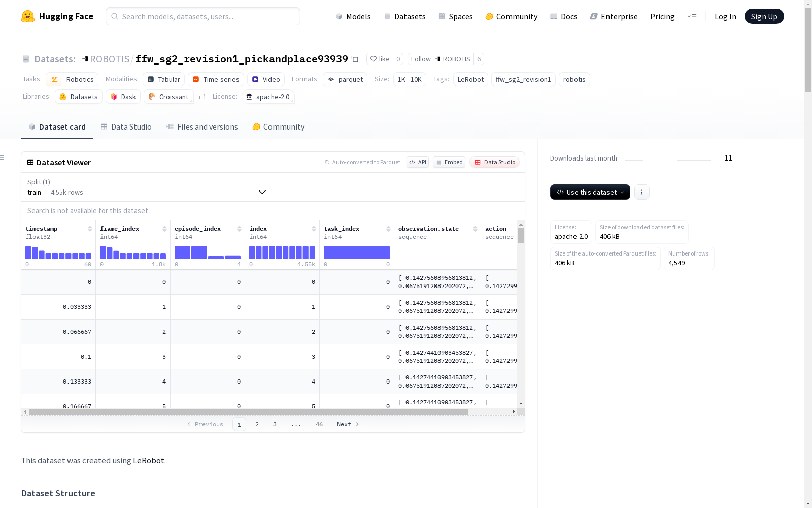Open the extra navigation menu icon
The image size is (812, 508).
(692, 16)
